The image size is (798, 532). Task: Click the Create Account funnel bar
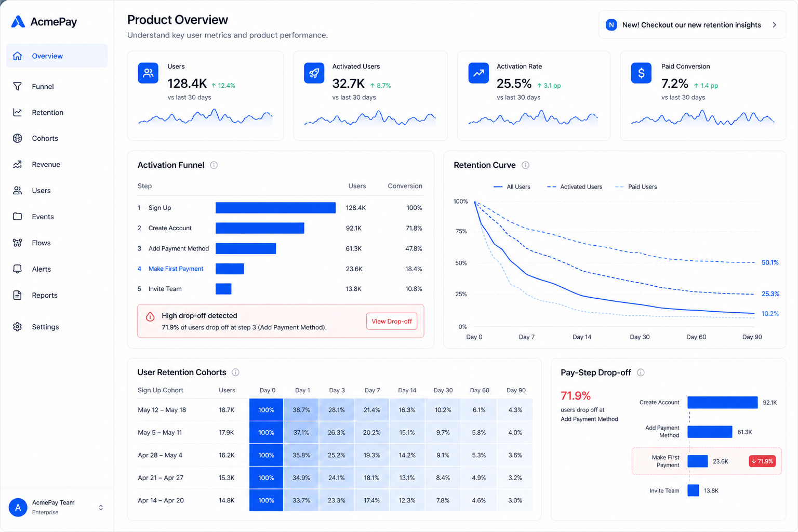[260, 228]
